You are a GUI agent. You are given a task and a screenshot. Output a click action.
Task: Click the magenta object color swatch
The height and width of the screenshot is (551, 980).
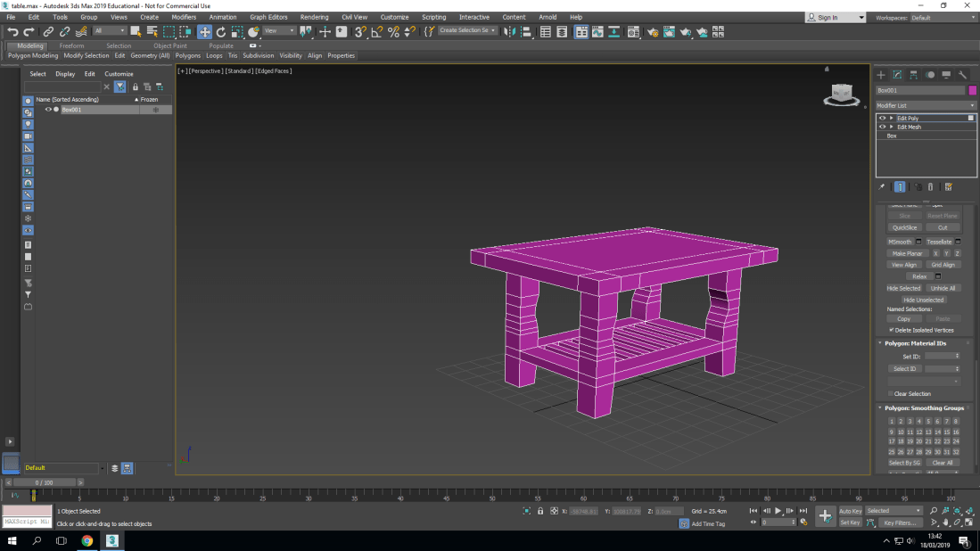tap(972, 90)
